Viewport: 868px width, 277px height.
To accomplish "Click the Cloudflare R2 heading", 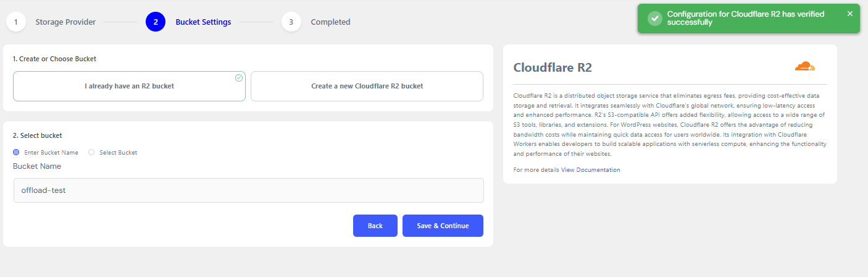I will 553,67.
